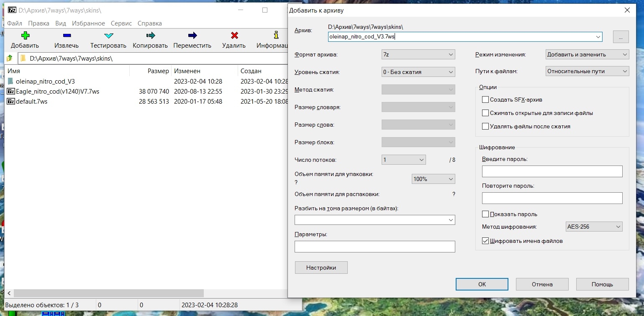The width and height of the screenshot is (644, 316).
Task: Click the Move arrow toolbar icon
Action: [192, 36]
